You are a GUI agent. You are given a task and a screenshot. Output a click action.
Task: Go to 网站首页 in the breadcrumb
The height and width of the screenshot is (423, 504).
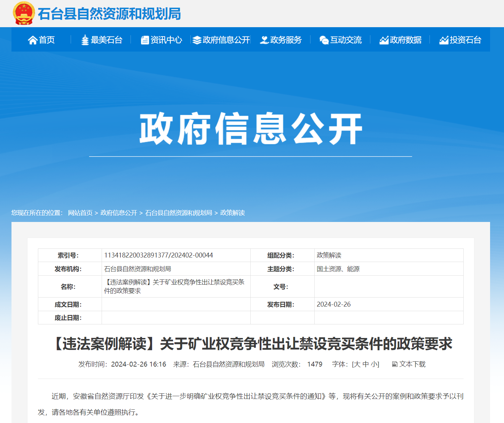click(80, 213)
